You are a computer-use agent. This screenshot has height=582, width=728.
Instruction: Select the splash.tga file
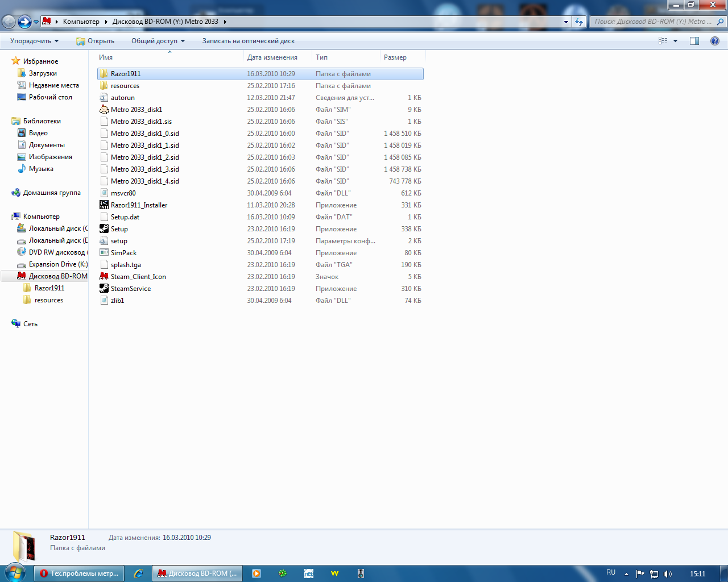(126, 265)
